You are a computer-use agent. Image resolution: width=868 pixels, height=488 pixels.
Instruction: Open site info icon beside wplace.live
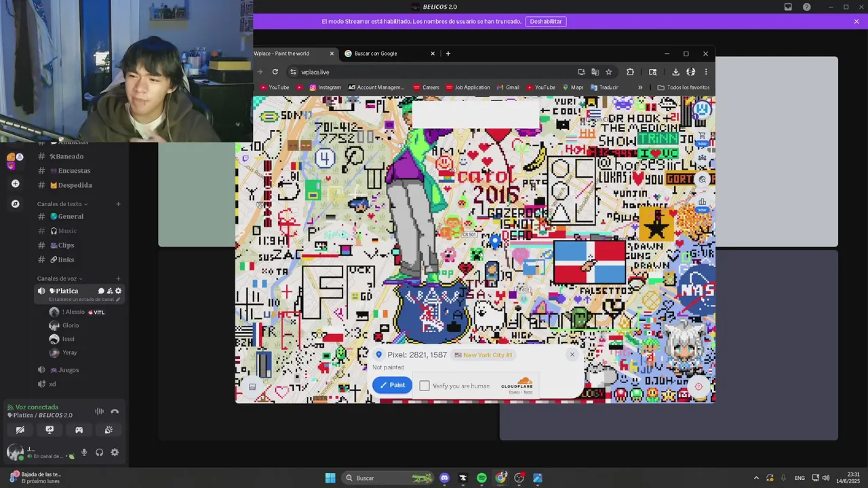click(x=293, y=72)
